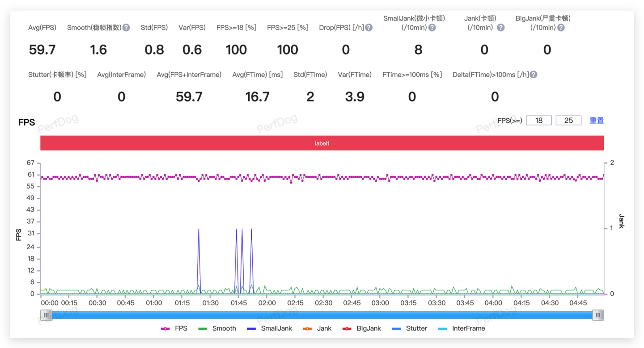Screen dimensions: 644x348
Task: Open SmallJank(微小卡顿) help question mark
Action: pos(432,28)
